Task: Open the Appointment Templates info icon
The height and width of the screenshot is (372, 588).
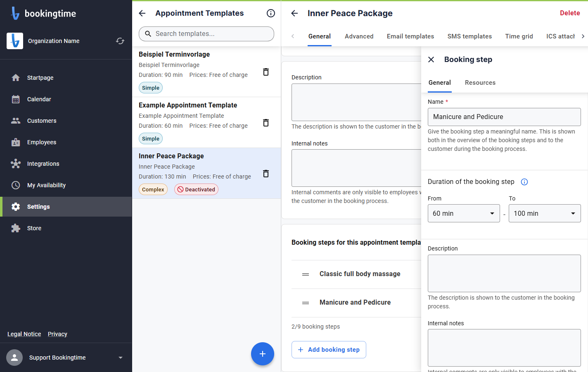Action: 271,13
